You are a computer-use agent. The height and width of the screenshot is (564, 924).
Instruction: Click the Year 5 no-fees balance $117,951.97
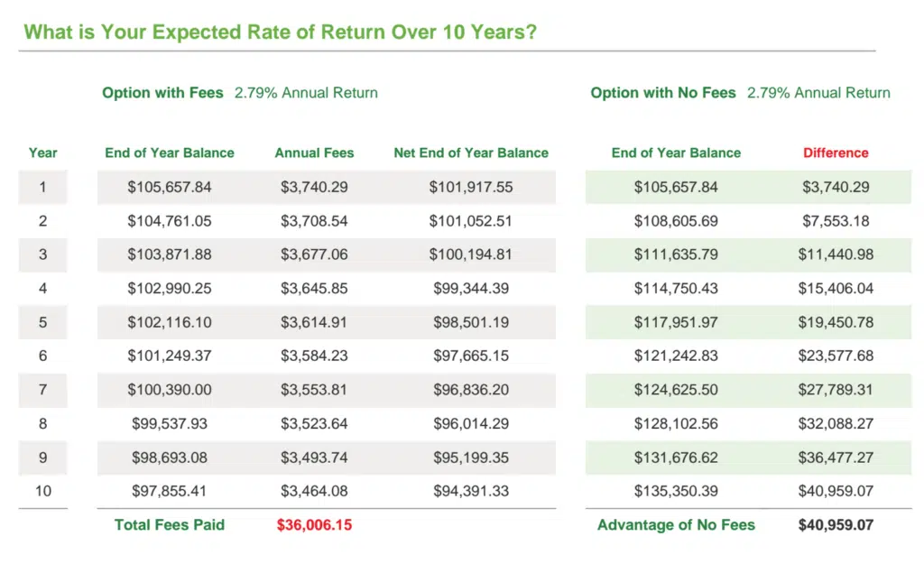click(676, 322)
